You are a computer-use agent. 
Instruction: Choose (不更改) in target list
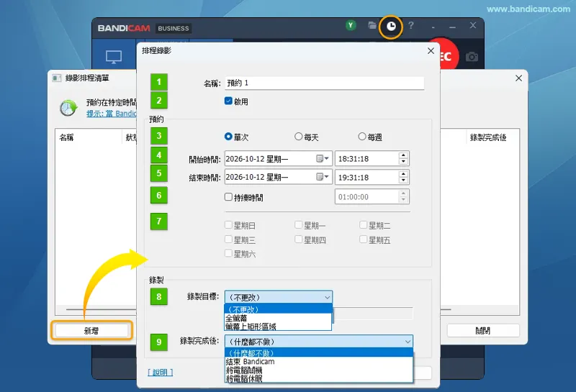point(278,309)
